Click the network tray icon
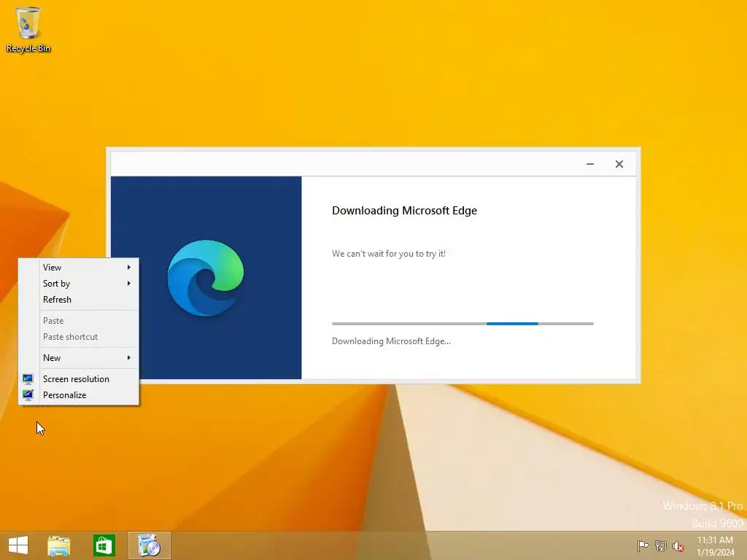This screenshot has width=747, height=560. coord(661,545)
